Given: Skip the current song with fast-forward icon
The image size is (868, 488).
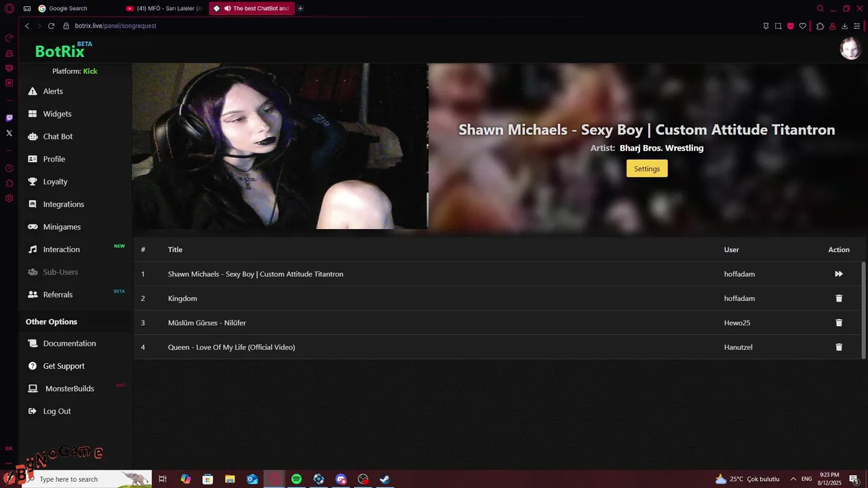Looking at the screenshot, I should 839,274.
